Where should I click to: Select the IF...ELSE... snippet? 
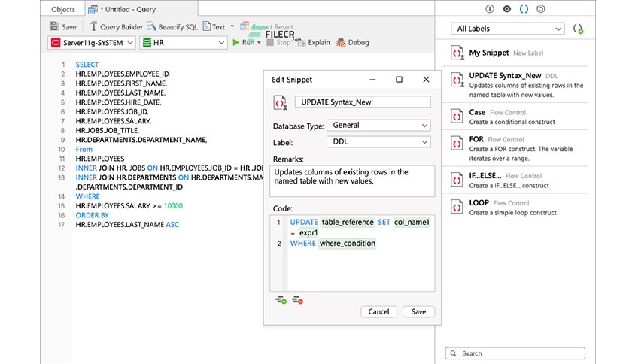(515, 180)
